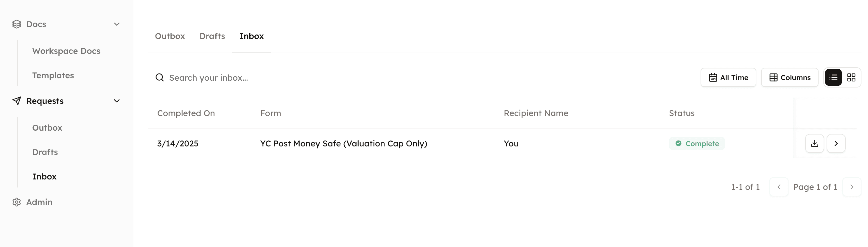Screen dimensions: 868x247
Task: Collapse the Requests sidebar section
Action: click(116, 101)
